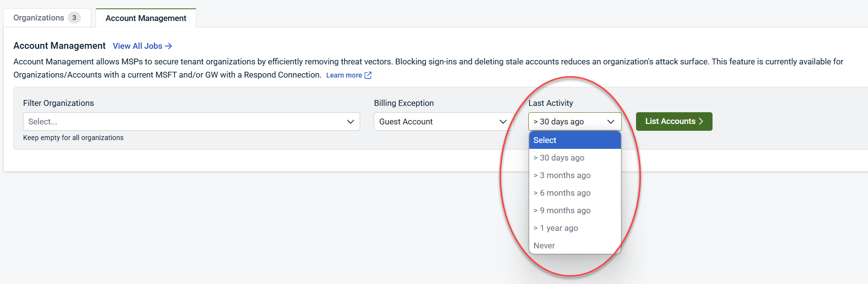Choose Never in the Last Activity list

pyautogui.click(x=544, y=245)
